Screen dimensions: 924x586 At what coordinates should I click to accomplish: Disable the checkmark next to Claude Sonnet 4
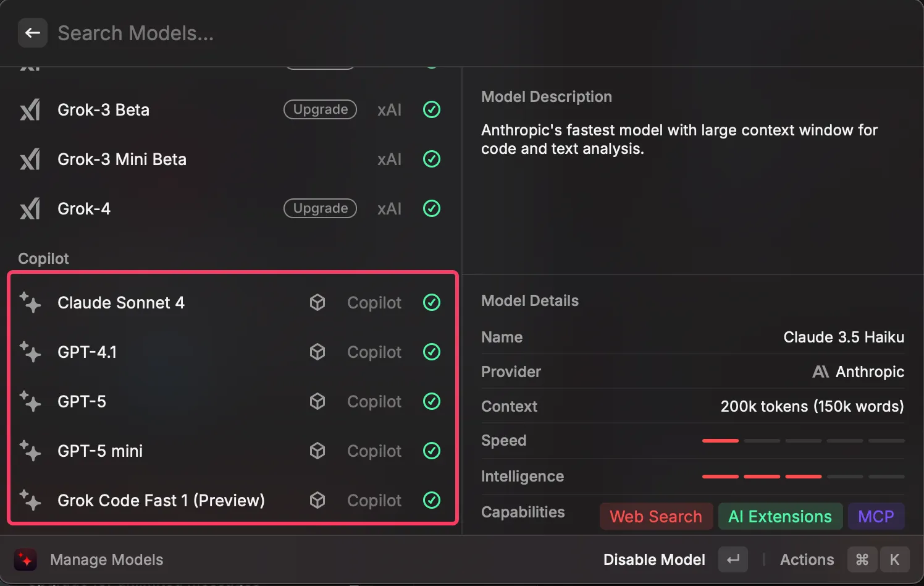coord(432,302)
